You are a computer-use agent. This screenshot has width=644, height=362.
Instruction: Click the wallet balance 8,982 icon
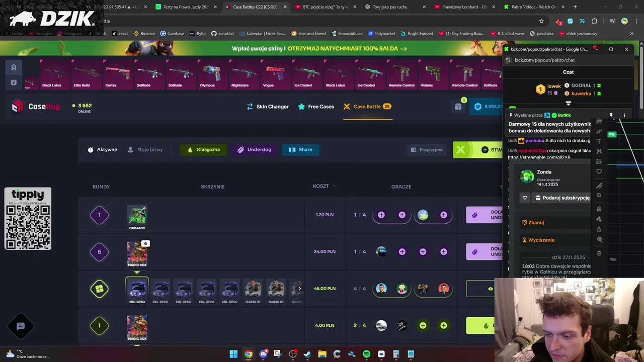point(478,107)
